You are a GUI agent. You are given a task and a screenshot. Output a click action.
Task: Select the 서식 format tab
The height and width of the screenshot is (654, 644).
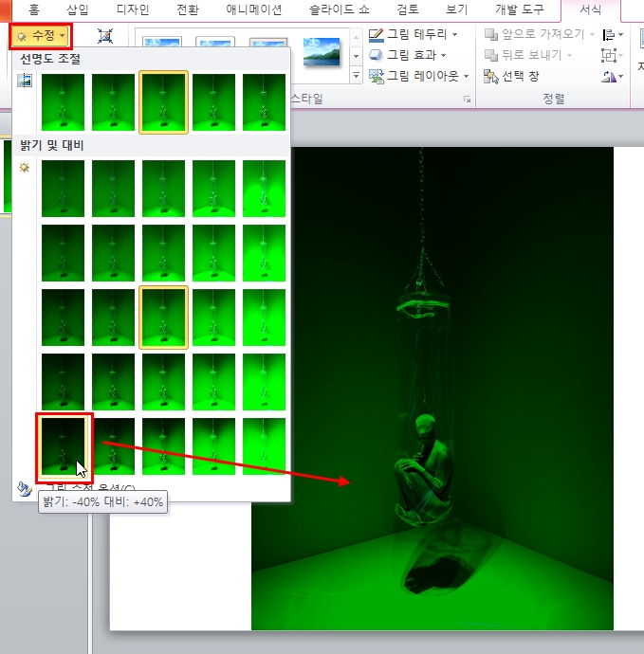pyautogui.click(x=591, y=9)
